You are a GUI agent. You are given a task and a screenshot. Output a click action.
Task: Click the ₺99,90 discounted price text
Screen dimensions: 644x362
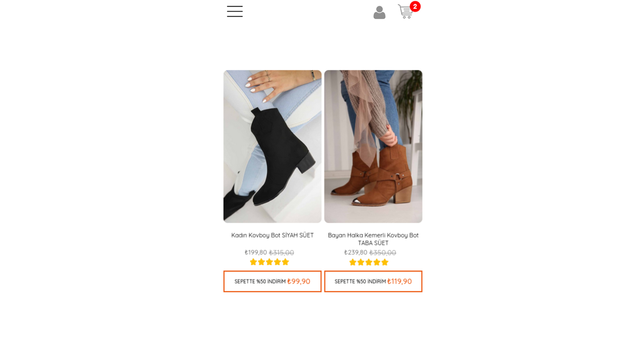299,281
